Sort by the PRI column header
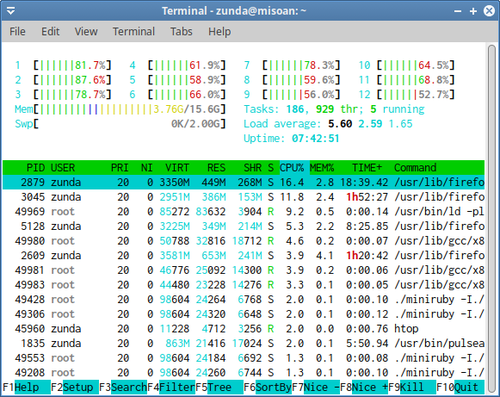 click(120, 168)
